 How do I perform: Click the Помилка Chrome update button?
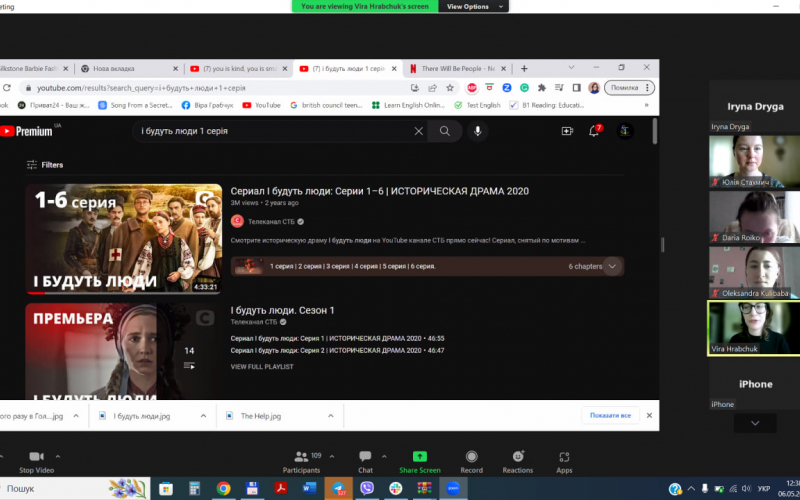(x=629, y=88)
